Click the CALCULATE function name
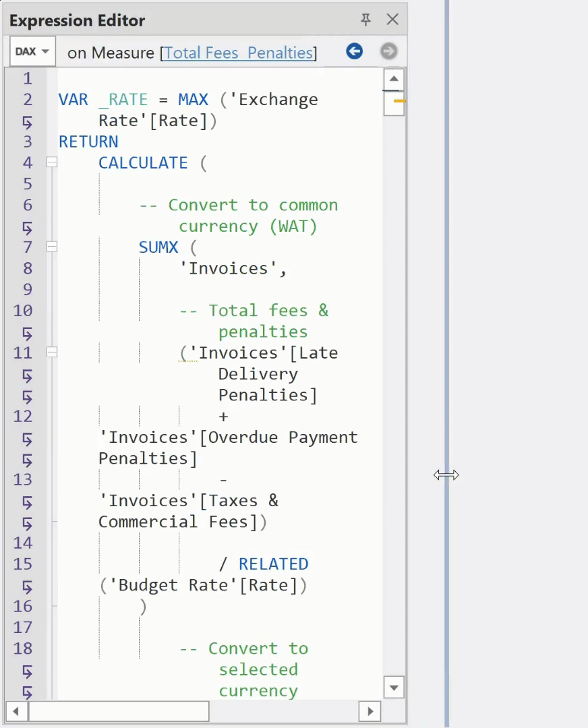The image size is (588, 728). click(143, 163)
